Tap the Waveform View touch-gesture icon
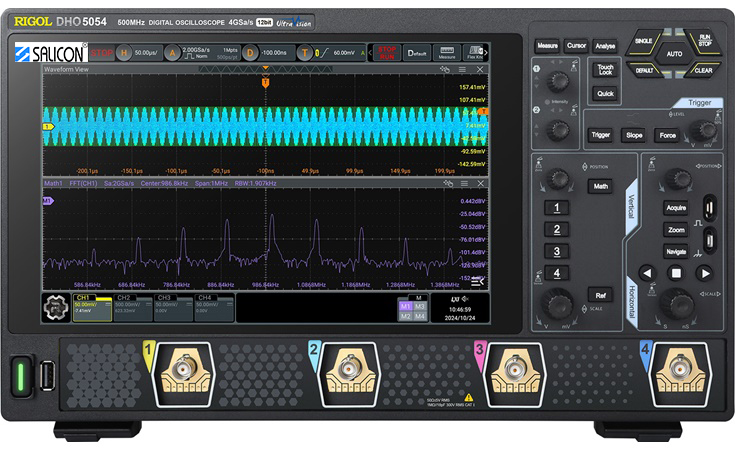The width and height of the screenshot is (735, 450). click(444, 69)
